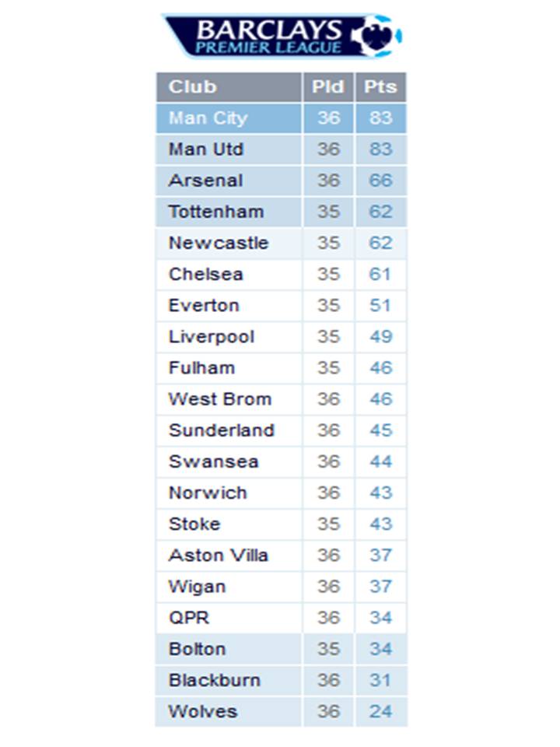
Task: Click on Tottenham club name
Action: click(x=215, y=212)
